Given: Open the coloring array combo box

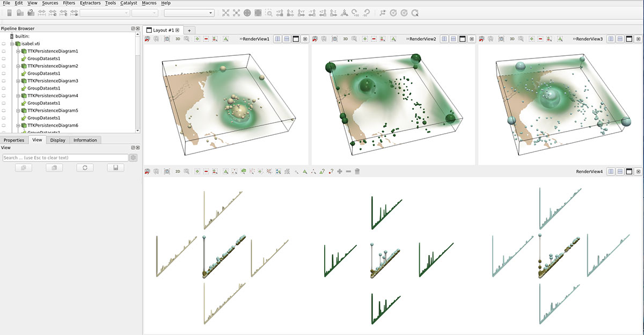Looking at the screenshot, I should tap(104, 12).
